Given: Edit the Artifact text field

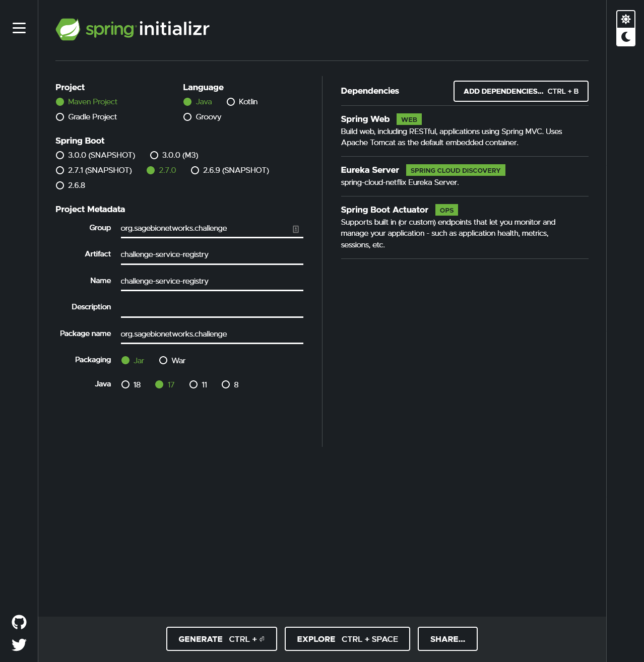Looking at the screenshot, I should point(212,254).
